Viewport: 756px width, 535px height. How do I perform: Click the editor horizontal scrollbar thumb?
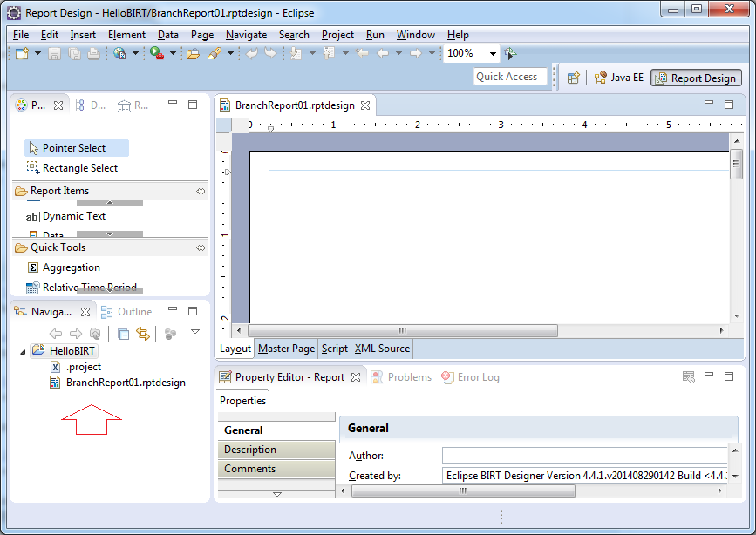[x=403, y=330]
